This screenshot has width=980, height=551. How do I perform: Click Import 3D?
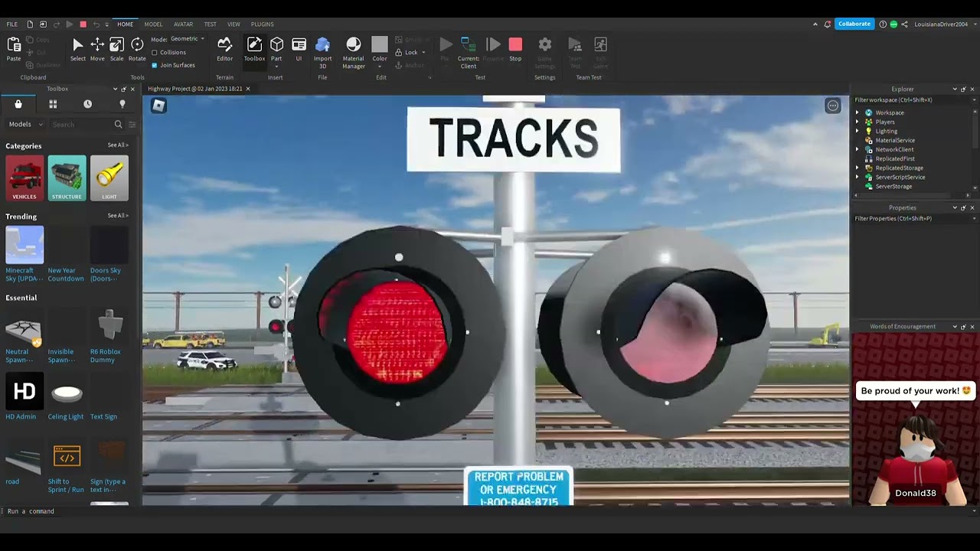point(322,52)
